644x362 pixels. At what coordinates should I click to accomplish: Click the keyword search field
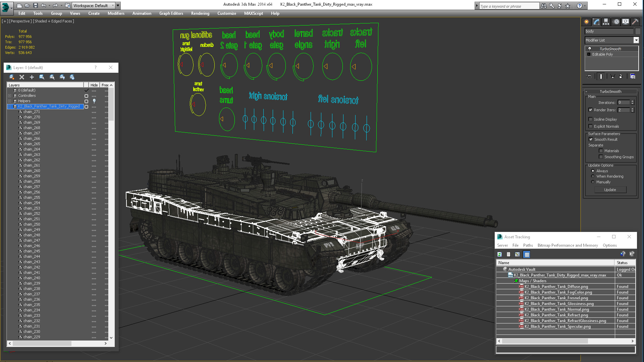point(509,6)
